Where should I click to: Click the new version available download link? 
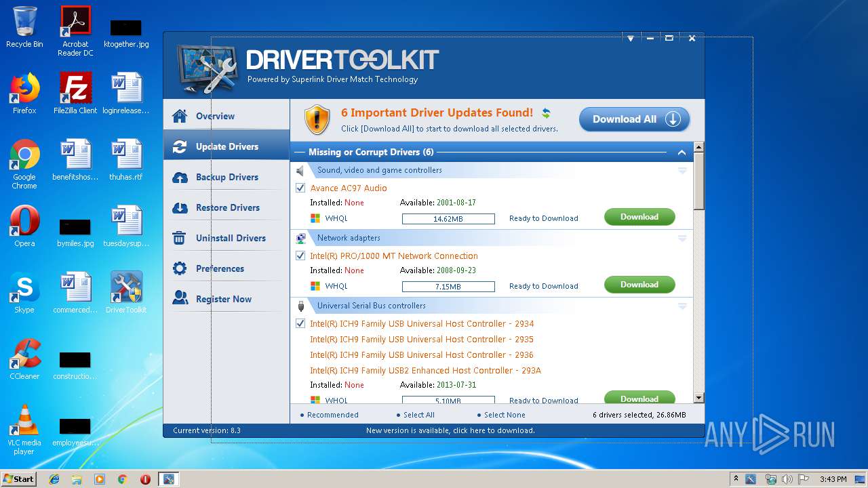point(450,430)
